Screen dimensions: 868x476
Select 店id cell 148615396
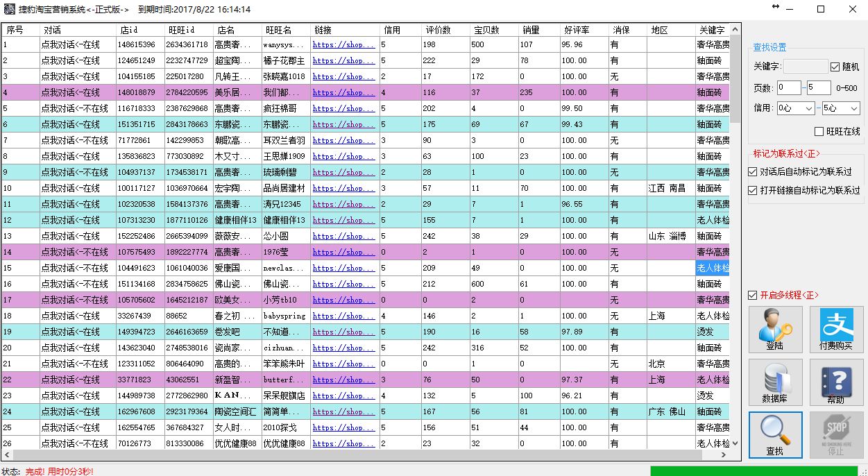click(x=140, y=44)
